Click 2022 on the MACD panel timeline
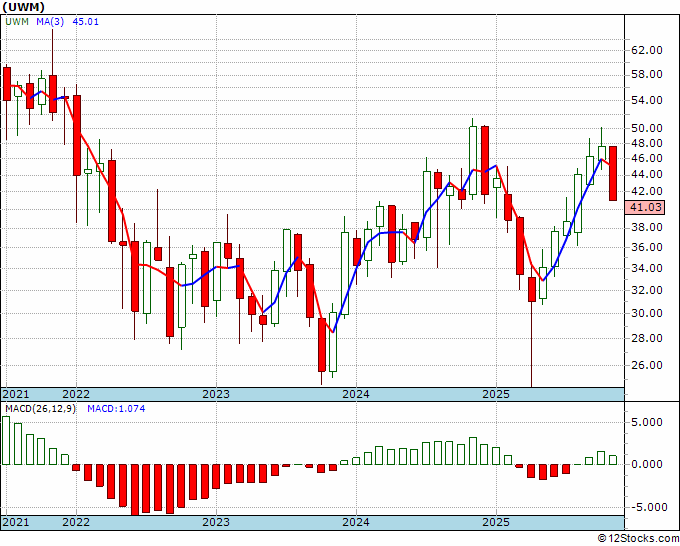The width and height of the screenshot is (680, 546). (x=76, y=522)
